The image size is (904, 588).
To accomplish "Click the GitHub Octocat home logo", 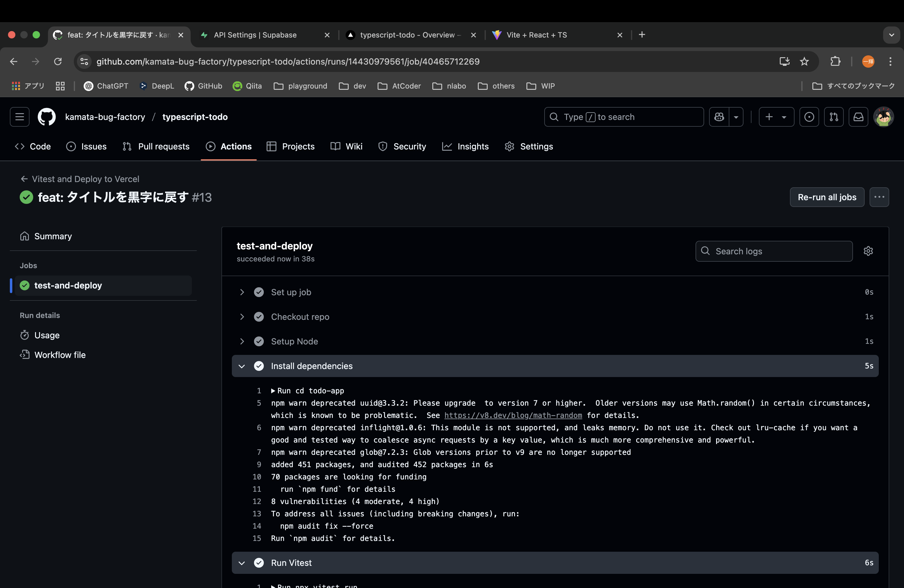I will point(46,117).
